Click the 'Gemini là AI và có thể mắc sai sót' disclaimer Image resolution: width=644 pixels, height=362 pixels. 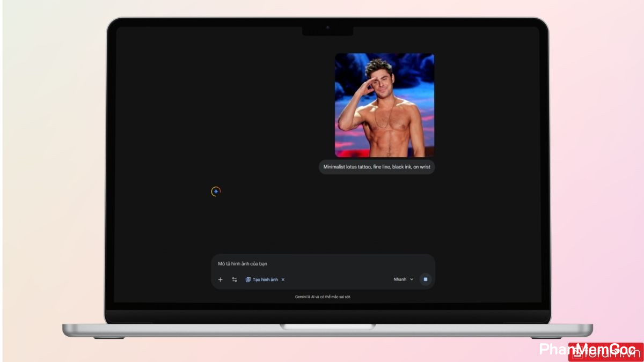tap(323, 297)
